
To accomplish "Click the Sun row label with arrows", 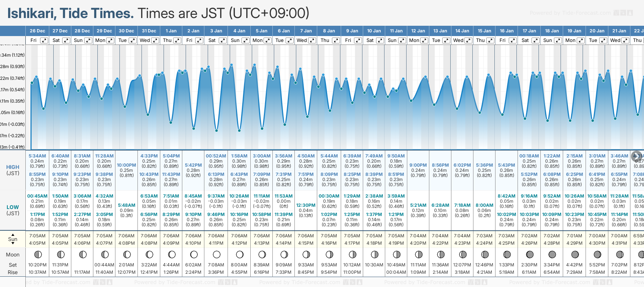I will coord(13,239).
